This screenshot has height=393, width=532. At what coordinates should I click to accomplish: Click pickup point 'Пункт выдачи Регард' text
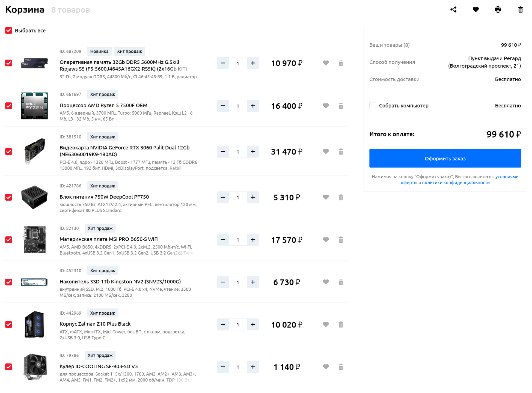(x=484, y=62)
